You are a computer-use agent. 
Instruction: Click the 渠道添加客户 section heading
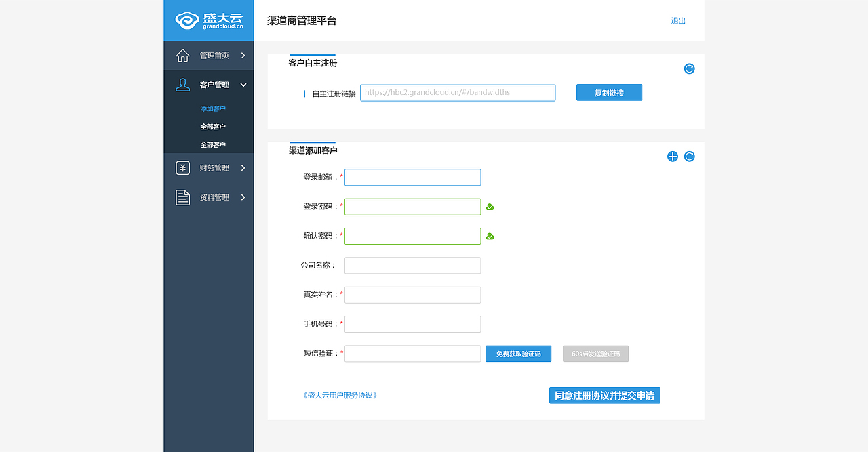[x=313, y=150]
